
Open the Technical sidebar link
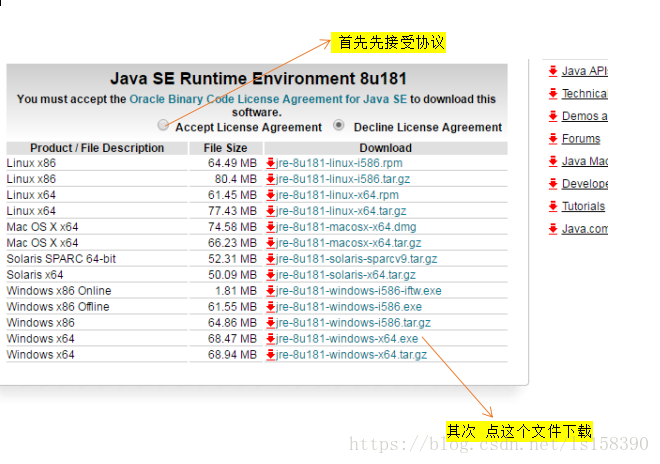pos(585,93)
